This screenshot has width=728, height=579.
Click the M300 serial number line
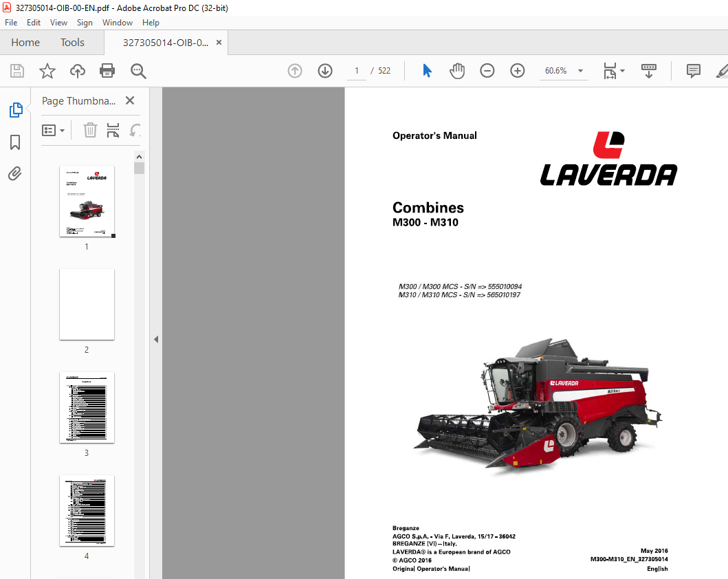[460, 287]
